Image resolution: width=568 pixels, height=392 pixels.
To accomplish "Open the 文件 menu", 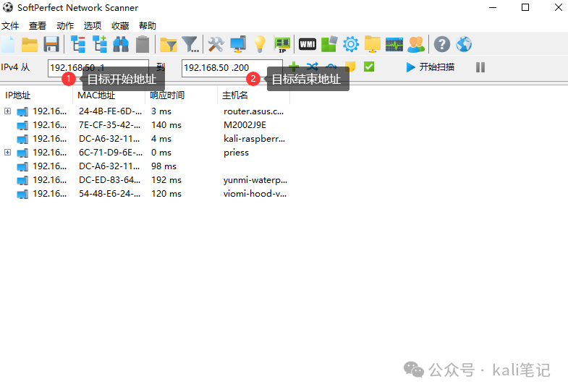I will click(x=10, y=26).
